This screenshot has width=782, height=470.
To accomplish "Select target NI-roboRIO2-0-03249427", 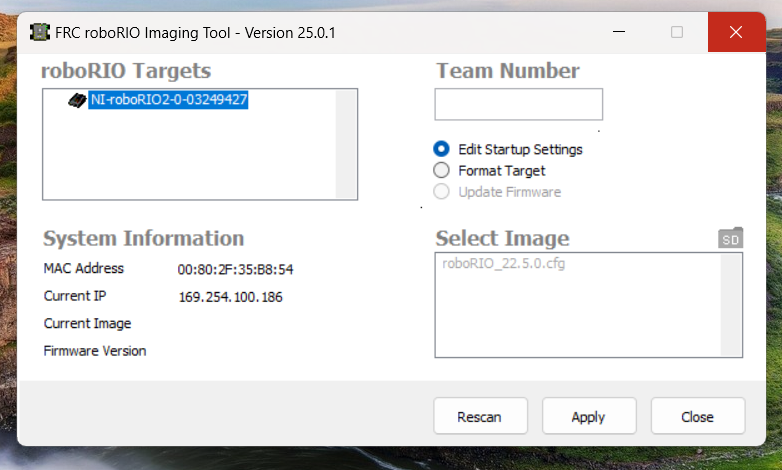I will pos(168,100).
